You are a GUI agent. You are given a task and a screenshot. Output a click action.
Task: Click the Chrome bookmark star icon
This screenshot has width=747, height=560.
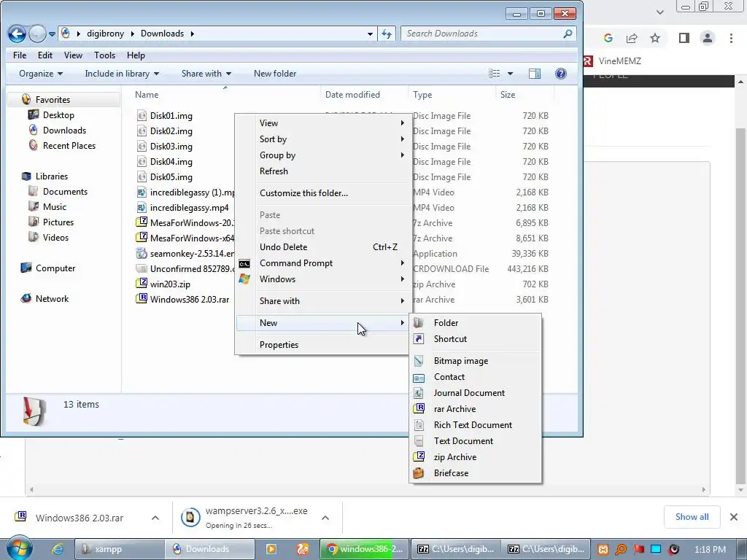655,38
